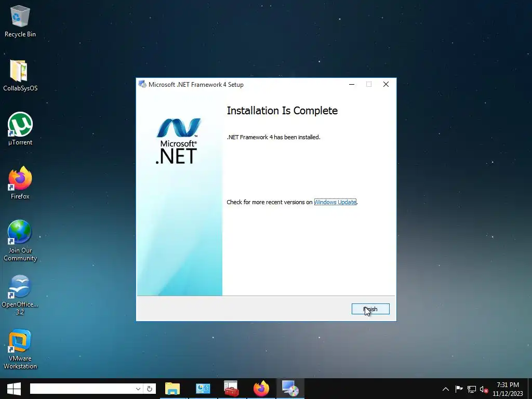The width and height of the screenshot is (532, 399).
Task: Launch µTorrent from the desktop
Action: (20, 129)
